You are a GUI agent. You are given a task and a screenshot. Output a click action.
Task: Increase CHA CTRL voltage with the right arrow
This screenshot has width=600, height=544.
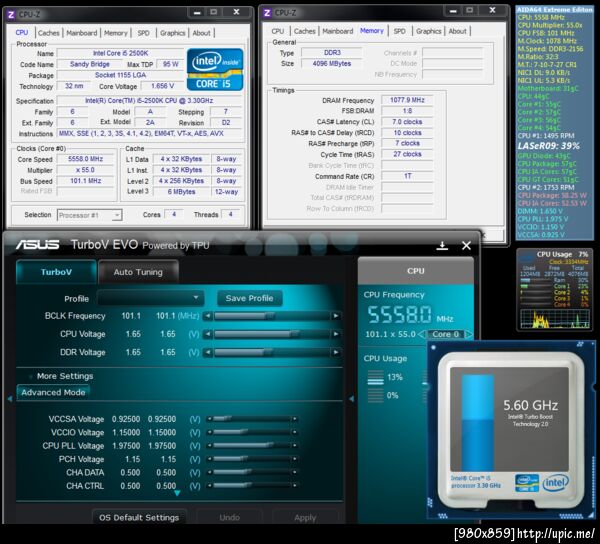[294, 486]
